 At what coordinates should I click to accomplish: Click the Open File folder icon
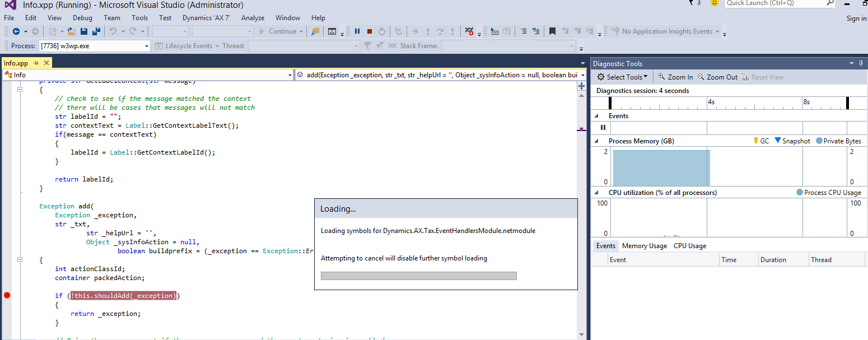[72, 31]
